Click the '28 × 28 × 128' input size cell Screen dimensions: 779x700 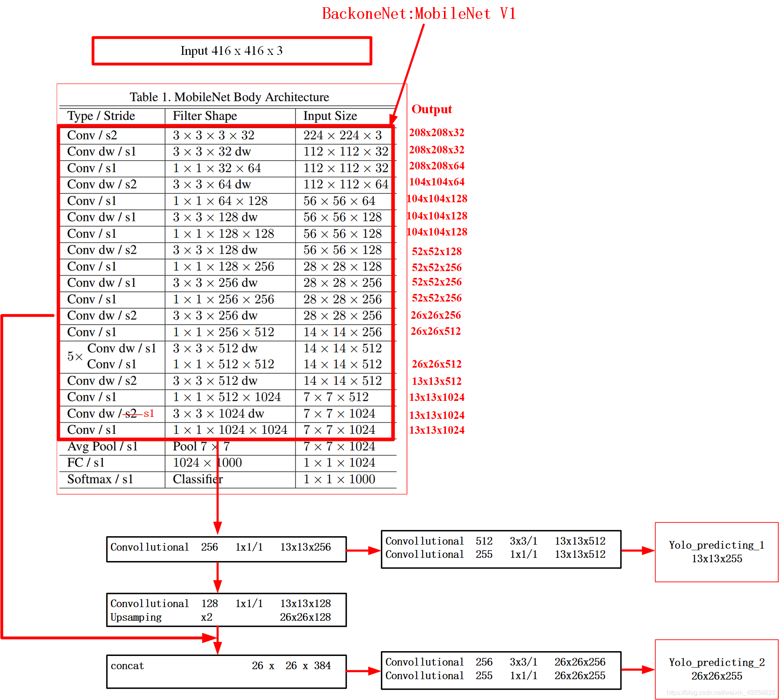click(x=343, y=266)
